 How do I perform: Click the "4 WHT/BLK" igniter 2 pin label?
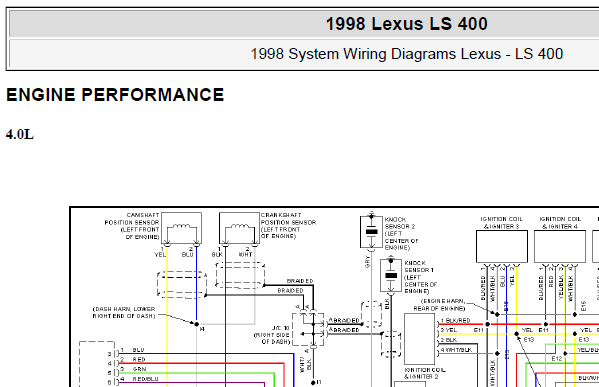tap(456, 350)
